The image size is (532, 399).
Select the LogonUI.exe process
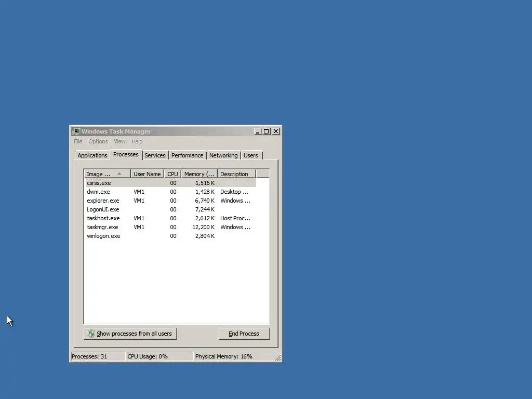171,209
